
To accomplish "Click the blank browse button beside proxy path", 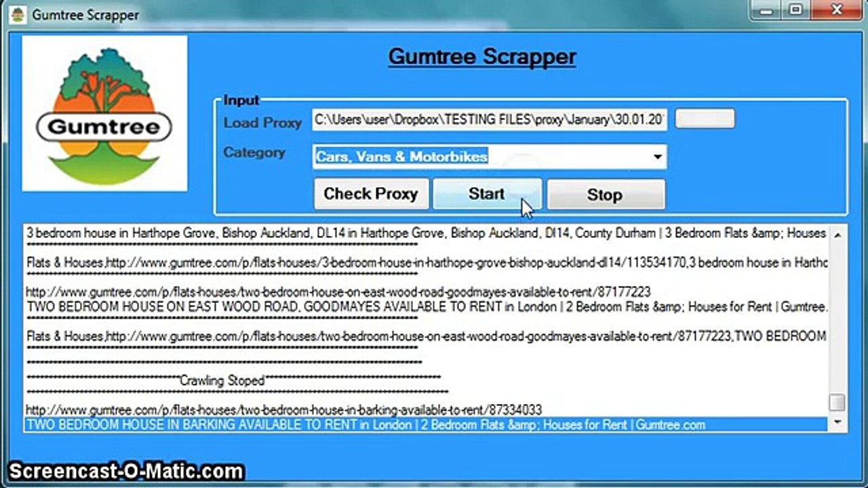I will coord(705,119).
